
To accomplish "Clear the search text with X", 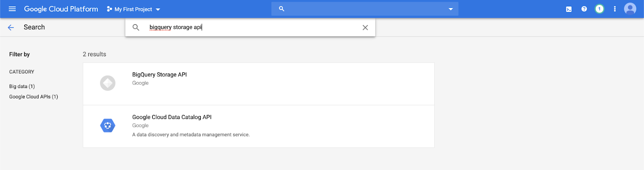I will (x=365, y=27).
